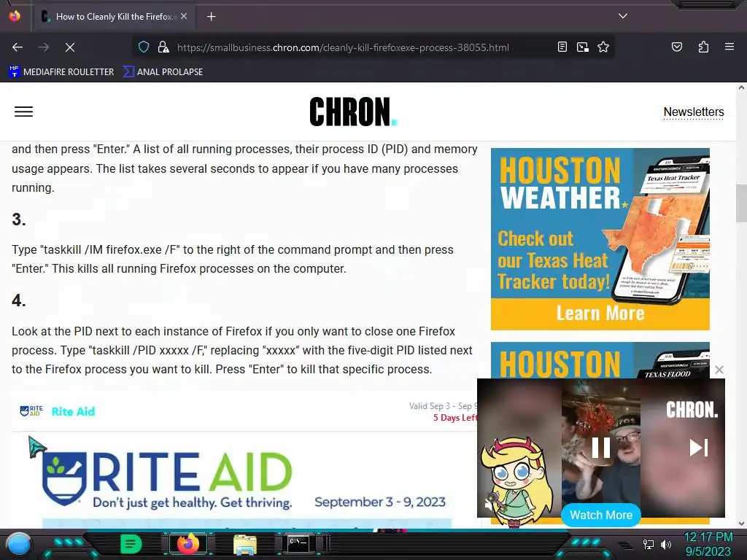
Task: Open a new tab
Action: point(212,17)
